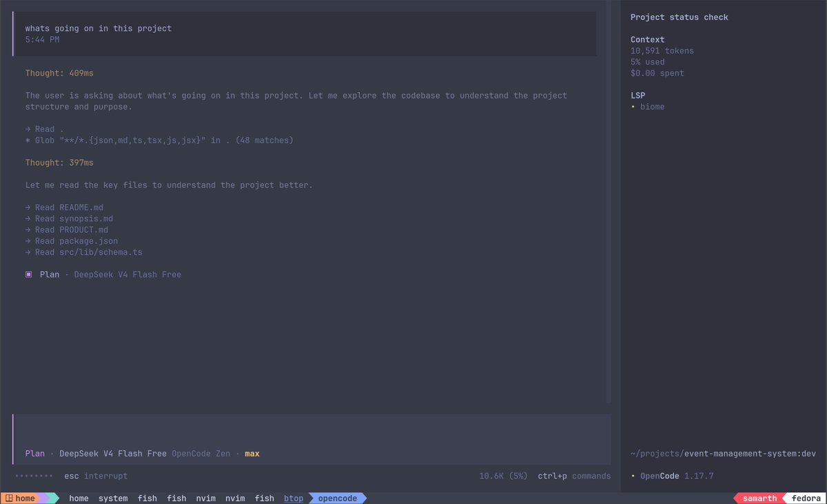This screenshot has width=827, height=504.
Task: Click "Let me read the key files" text
Action: 169,185
